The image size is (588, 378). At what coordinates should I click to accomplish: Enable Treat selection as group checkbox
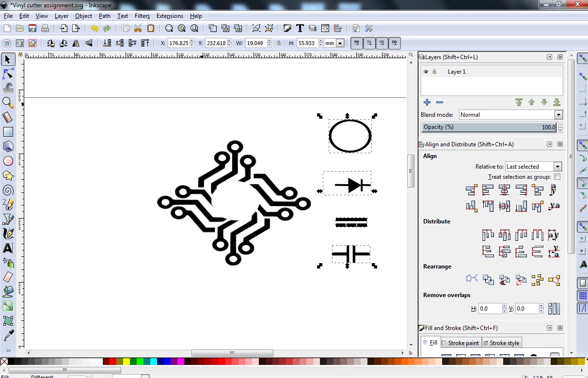557,177
